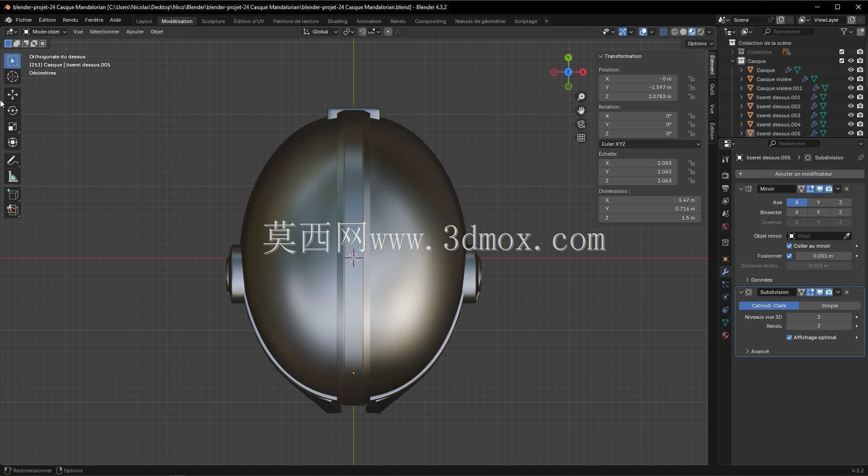This screenshot has height=476, width=868.
Task: Select the Catmull-Clark subdivision type
Action: 768,306
